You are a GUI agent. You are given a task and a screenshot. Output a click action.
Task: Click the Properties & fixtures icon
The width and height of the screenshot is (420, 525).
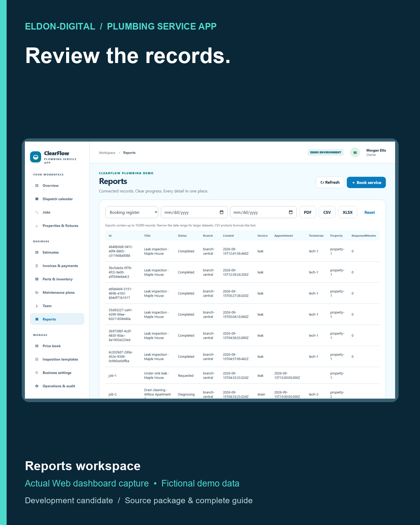[x=37, y=226]
